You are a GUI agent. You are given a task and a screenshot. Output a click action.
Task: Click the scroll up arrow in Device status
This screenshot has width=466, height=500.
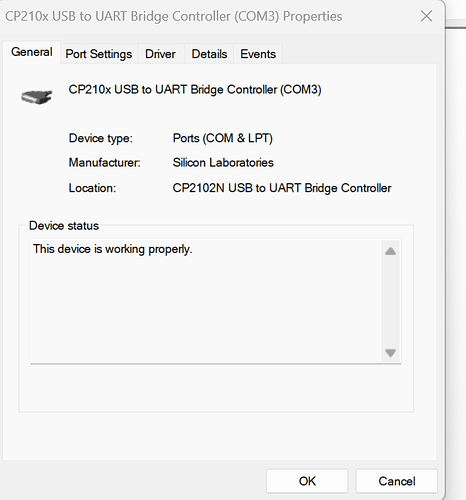click(390, 251)
